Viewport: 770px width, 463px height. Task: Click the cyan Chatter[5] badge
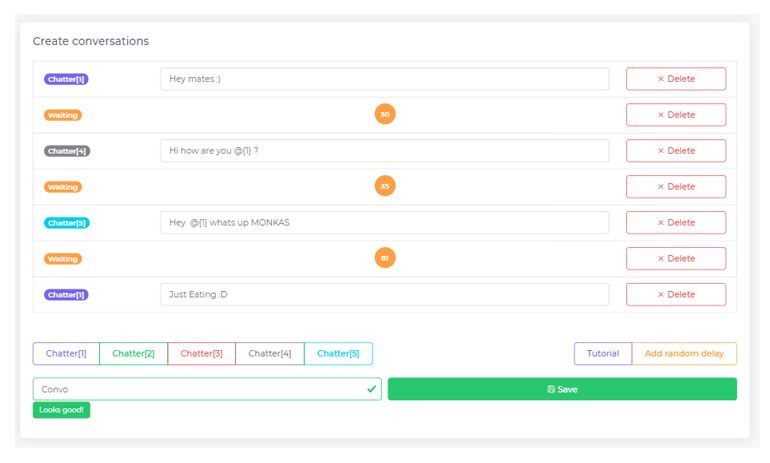pyautogui.click(x=67, y=223)
